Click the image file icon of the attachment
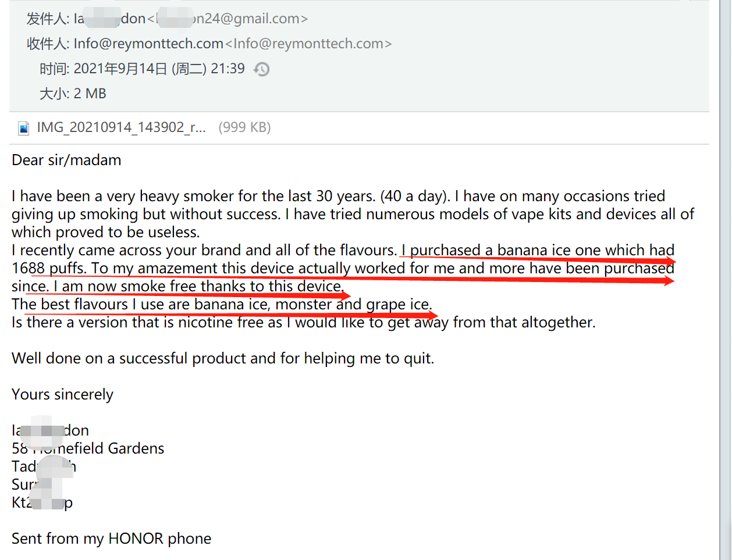The width and height of the screenshot is (732, 560). [23, 128]
